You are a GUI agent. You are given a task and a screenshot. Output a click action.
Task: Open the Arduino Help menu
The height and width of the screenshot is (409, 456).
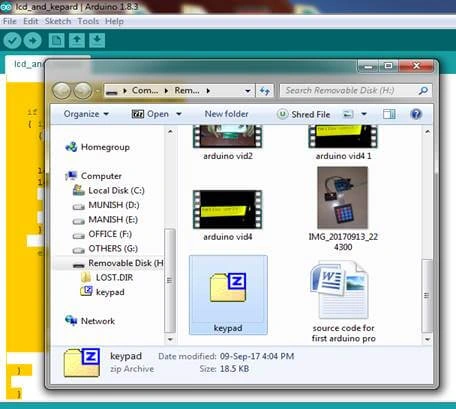tap(114, 21)
